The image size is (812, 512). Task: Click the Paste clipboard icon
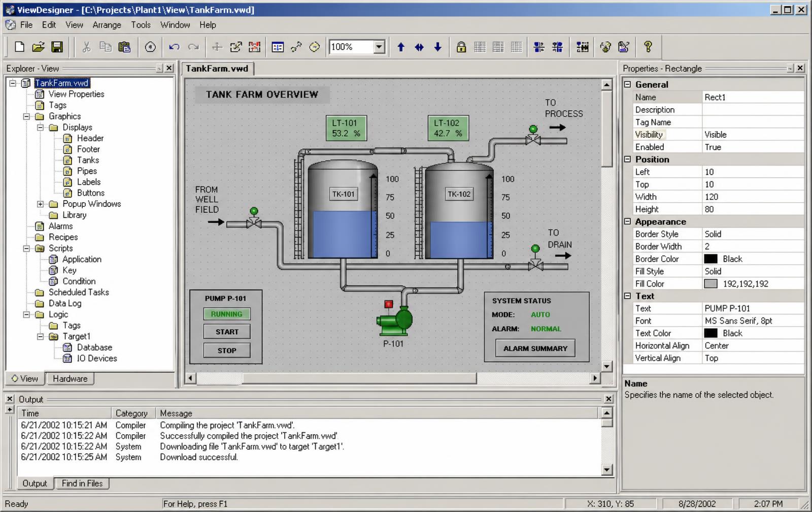124,47
